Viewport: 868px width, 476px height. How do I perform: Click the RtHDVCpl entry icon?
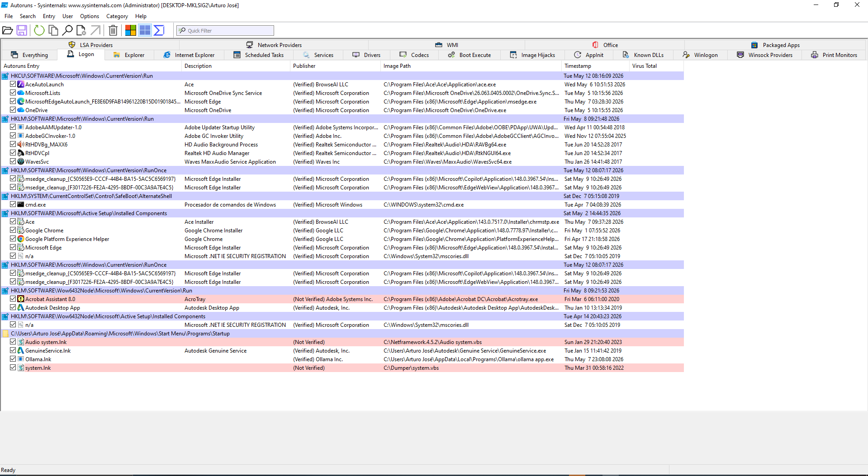(21, 153)
